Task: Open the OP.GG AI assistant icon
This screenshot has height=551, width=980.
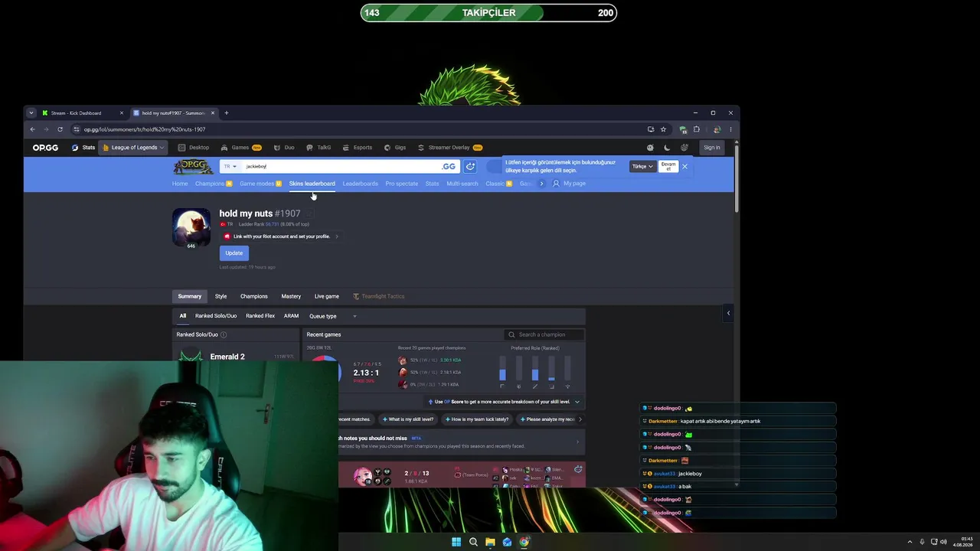Action: tap(470, 166)
